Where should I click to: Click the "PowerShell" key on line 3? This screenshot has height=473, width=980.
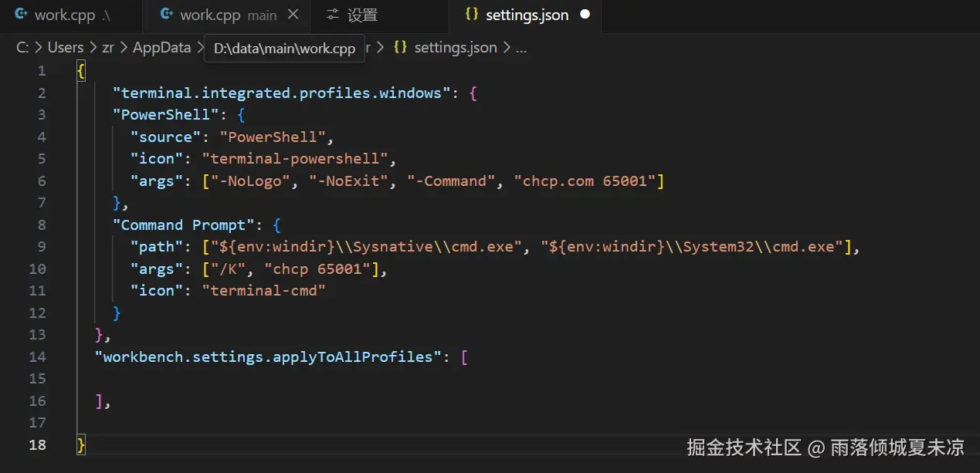(166, 114)
